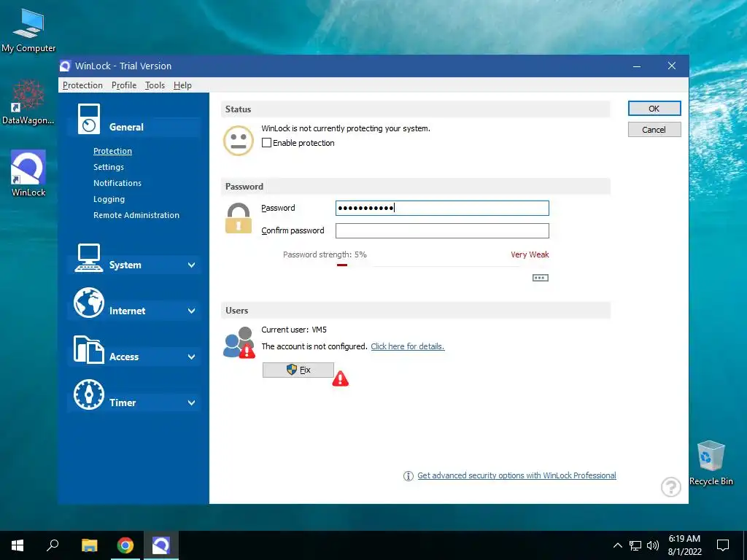Click the System heading label
The height and width of the screenshot is (560, 747).
(125, 265)
